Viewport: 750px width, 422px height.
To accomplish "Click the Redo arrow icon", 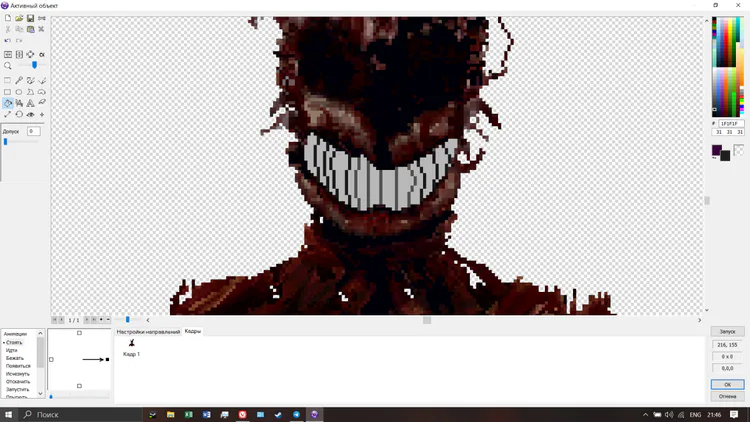I will click(19, 41).
